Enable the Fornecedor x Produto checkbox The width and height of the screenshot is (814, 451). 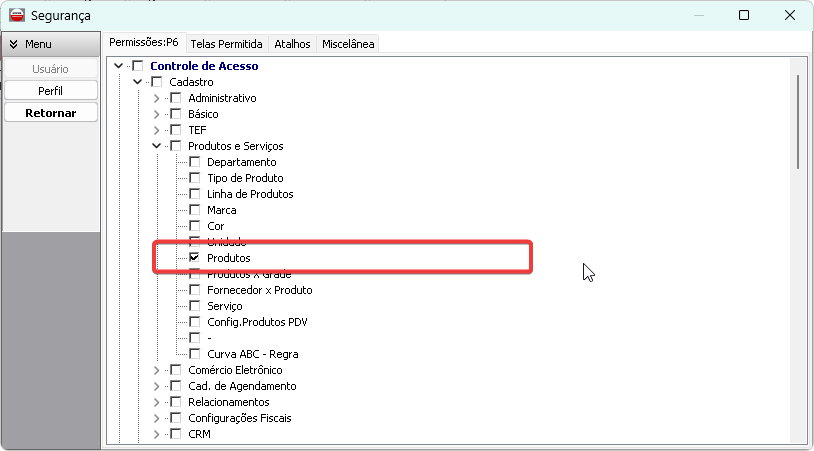195,290
